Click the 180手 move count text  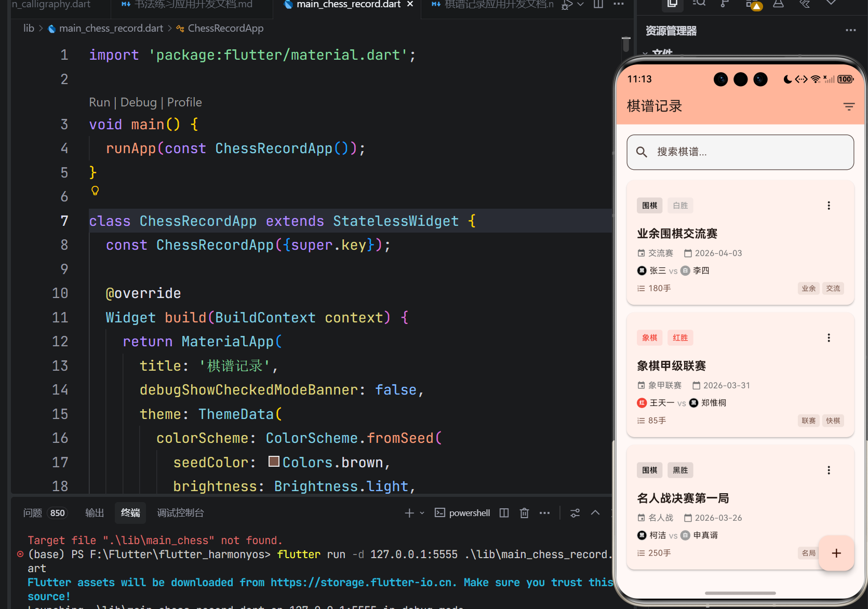(x=660, y=289)
